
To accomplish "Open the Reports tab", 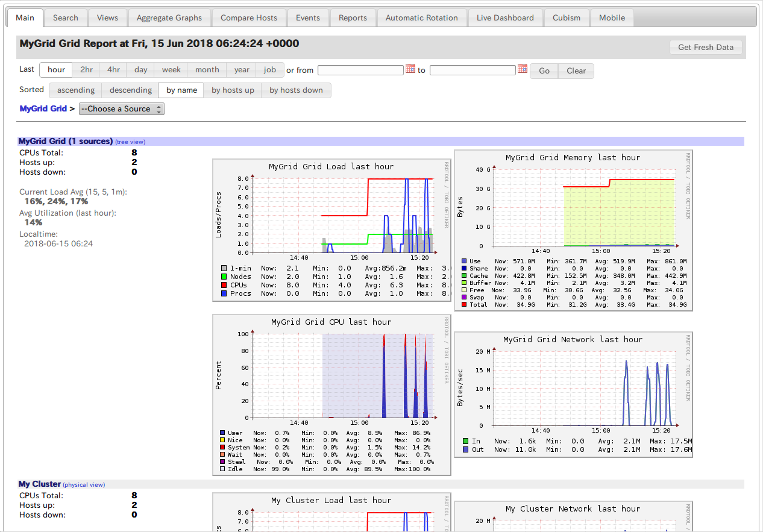I will tap(353, 17).
